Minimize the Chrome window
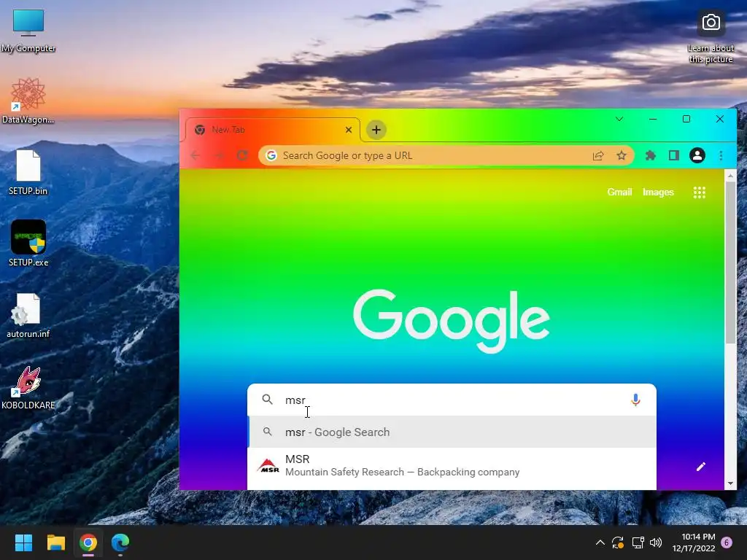The height and width of the screenshot is (560, 747). pos(653,119)
